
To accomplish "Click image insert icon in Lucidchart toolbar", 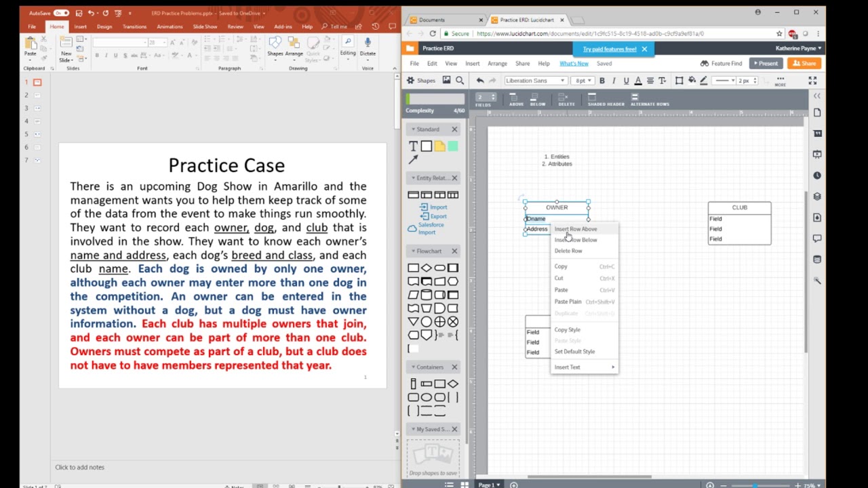I will coord(446,81).
